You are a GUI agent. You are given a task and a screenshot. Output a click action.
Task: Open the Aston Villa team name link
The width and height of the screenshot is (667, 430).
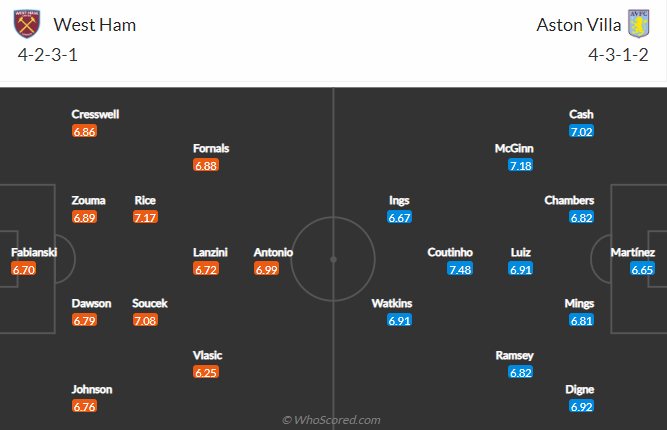click(x=579, y=25)
